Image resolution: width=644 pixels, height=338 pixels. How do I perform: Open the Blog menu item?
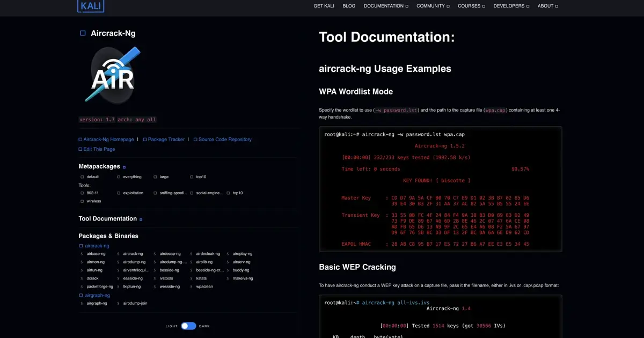(349, 6)
